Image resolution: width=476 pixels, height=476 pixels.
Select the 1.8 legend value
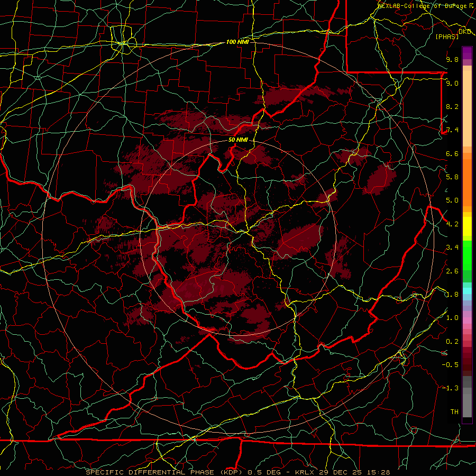click(x=452, y=295)
